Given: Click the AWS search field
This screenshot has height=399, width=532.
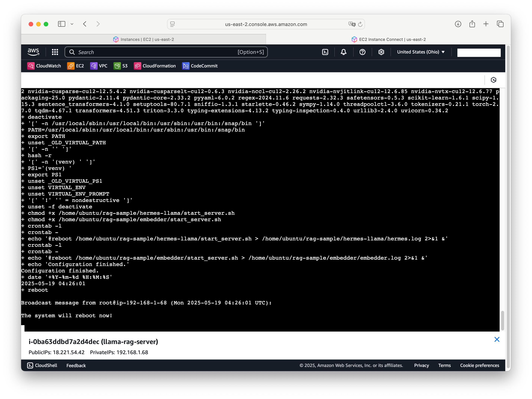Looking at the screenshot, I should [x=166, y=52].
